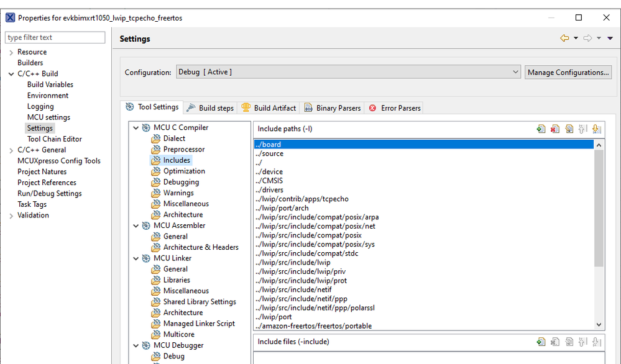This screenshot has height=364, width=621.
Task: Expand the Validation node
Action: coord(11,216)
